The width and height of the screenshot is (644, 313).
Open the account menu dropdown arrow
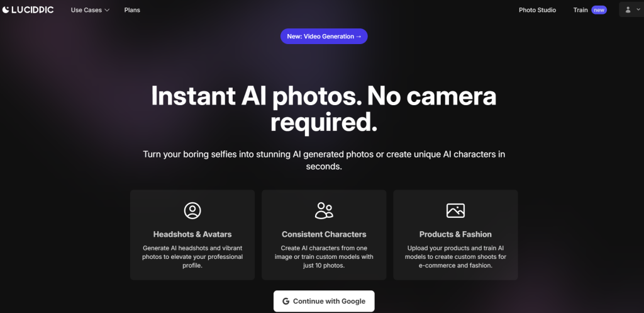pos(638,10)
